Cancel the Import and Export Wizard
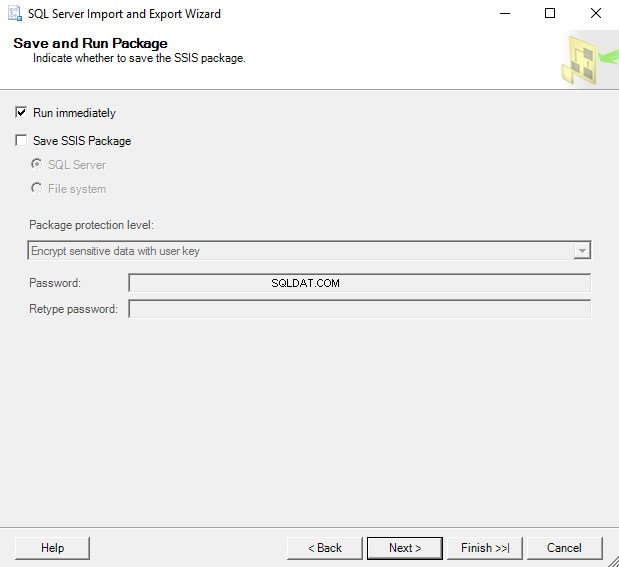 (x=565, y=548)
